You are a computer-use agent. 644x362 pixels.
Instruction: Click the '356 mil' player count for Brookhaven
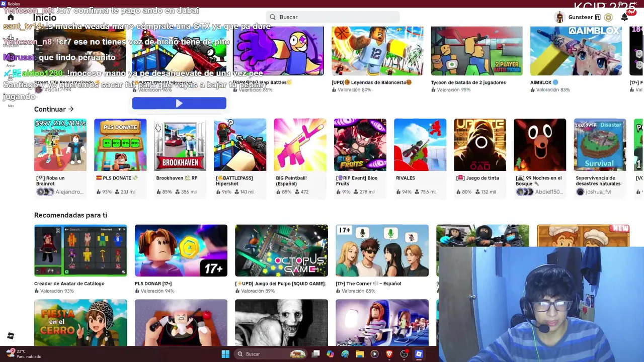click(189, 192)
